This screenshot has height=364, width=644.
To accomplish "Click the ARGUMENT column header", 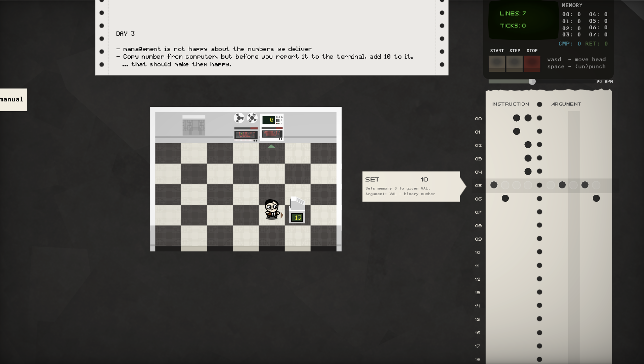I will click(566, 104).
